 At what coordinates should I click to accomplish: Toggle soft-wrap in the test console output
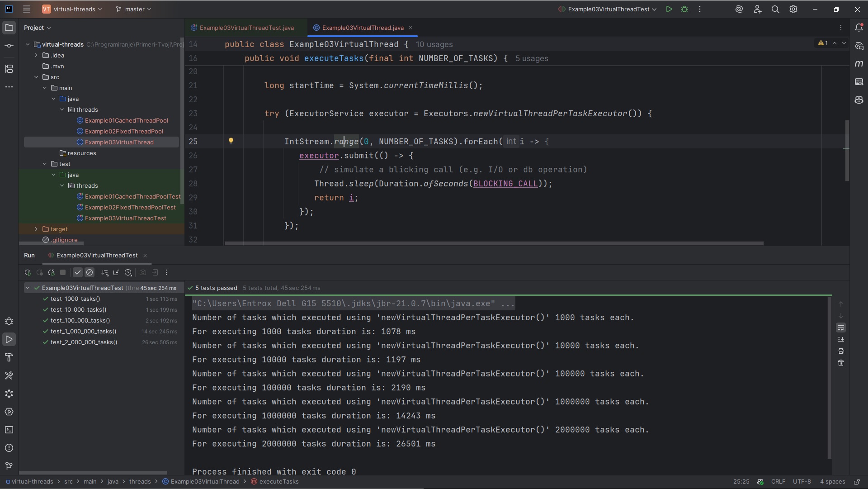coord(841,328)
